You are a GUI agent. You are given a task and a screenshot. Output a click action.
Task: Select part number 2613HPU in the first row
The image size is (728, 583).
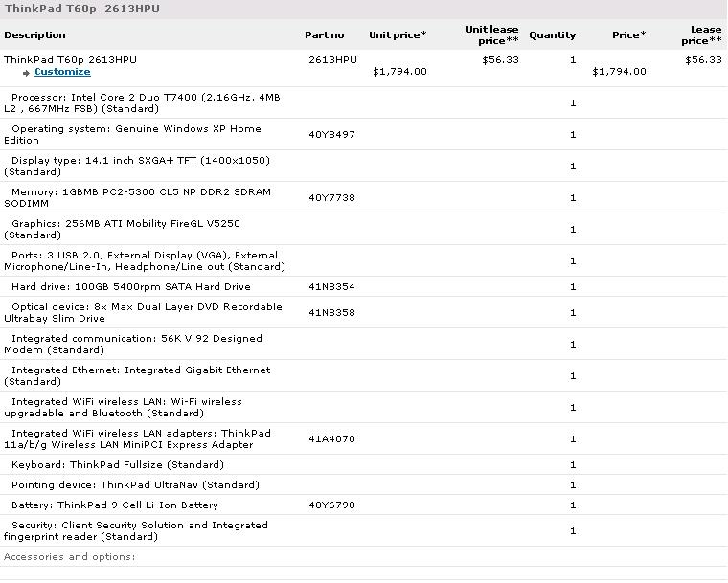pyautogui.click(x=333, y=60)
